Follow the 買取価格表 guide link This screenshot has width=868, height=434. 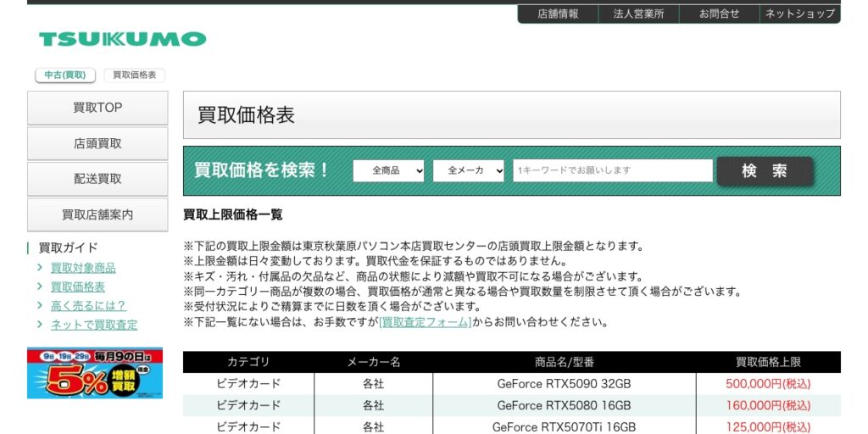(x=77, y=287)
